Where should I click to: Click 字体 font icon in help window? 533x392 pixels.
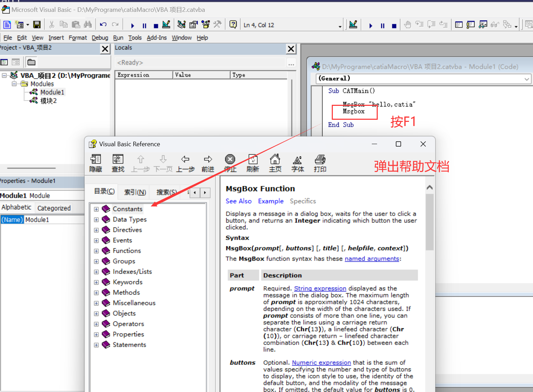[298, 163]
